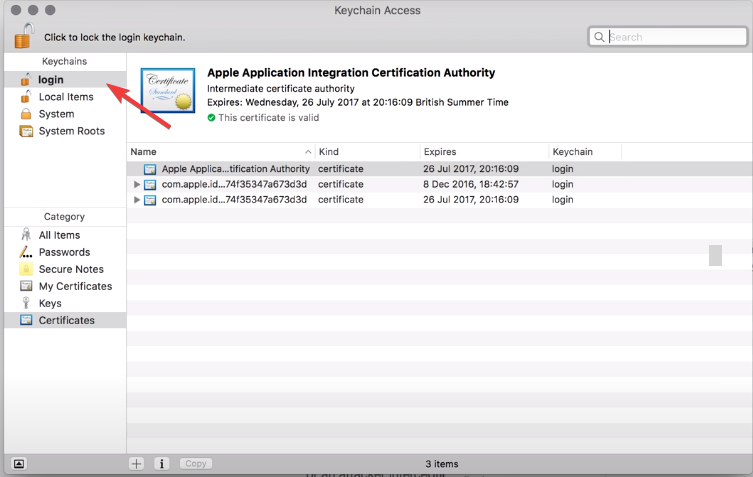Click in the Search field

pos(670,37)
